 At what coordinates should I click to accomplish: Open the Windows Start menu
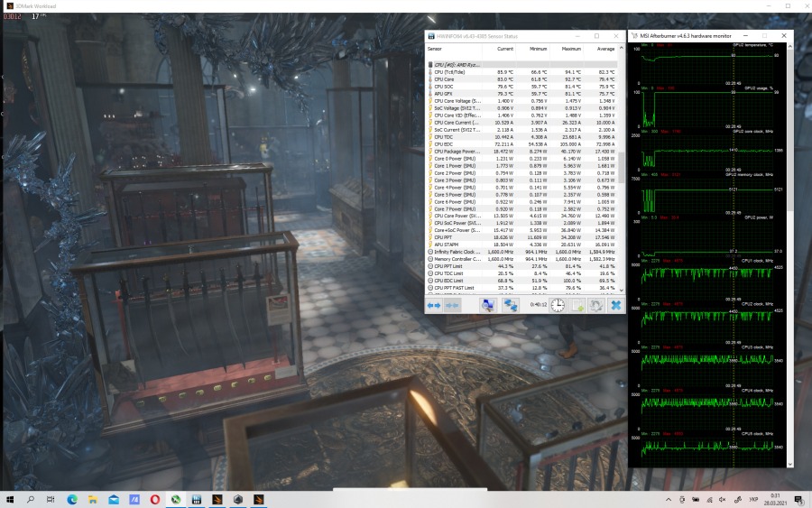pyautogui.click(x=10, y=500)
